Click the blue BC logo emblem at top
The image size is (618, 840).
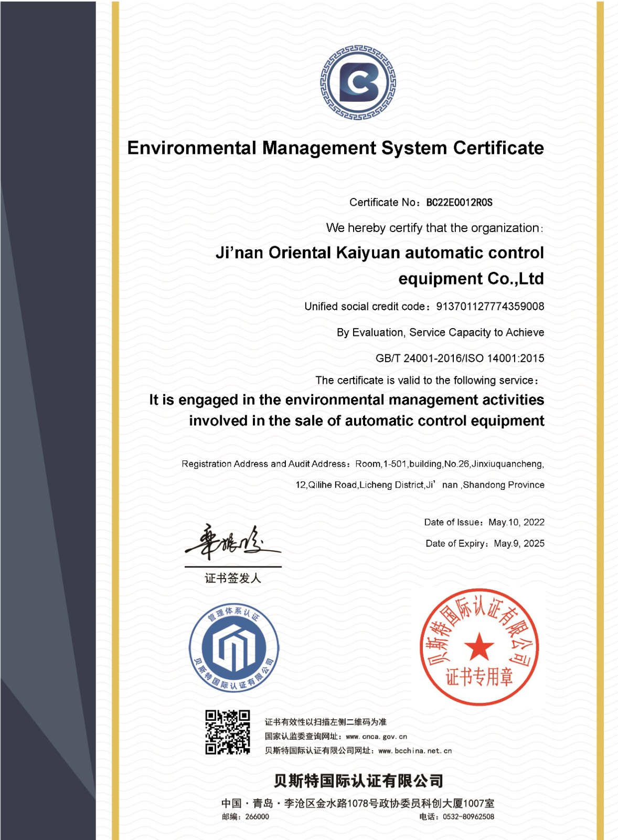(358, 82)
